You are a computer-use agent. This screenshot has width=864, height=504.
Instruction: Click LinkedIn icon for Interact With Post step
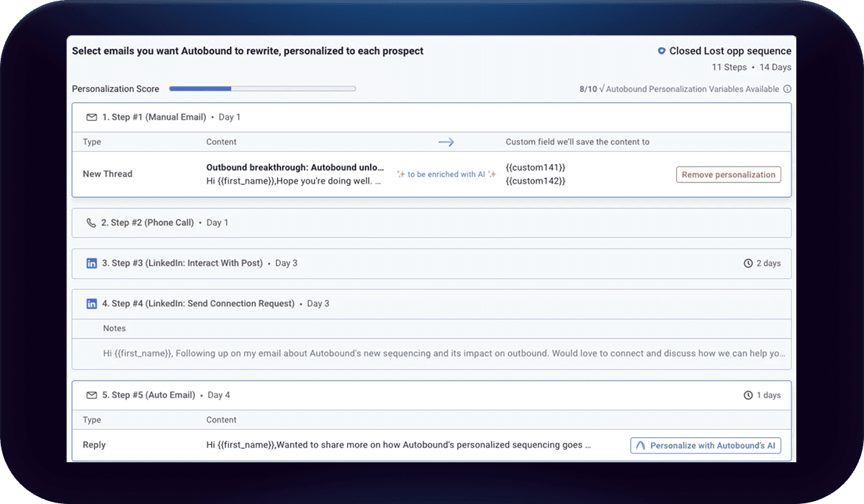pos(91,264)
